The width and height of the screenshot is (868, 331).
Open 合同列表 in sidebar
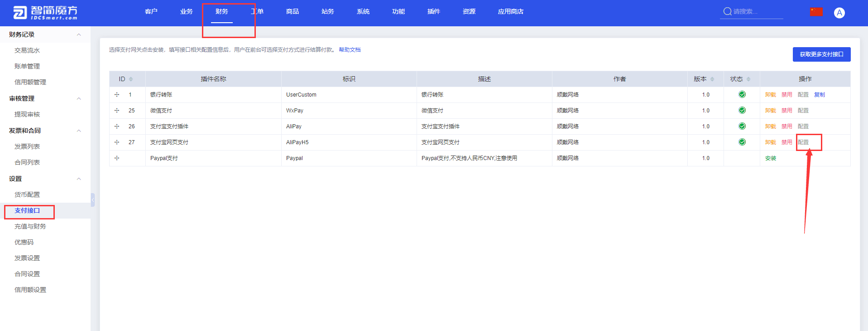[27, 162]
